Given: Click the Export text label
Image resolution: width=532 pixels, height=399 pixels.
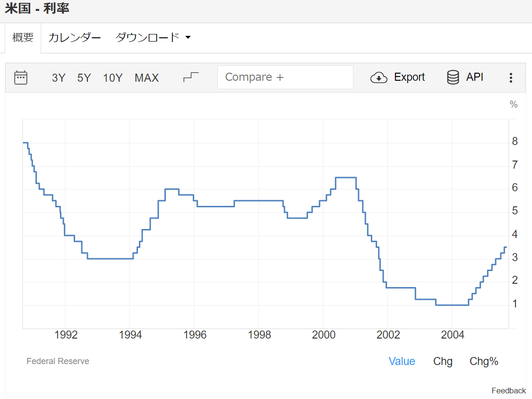Looking at the screenshot, I should 409,77.
